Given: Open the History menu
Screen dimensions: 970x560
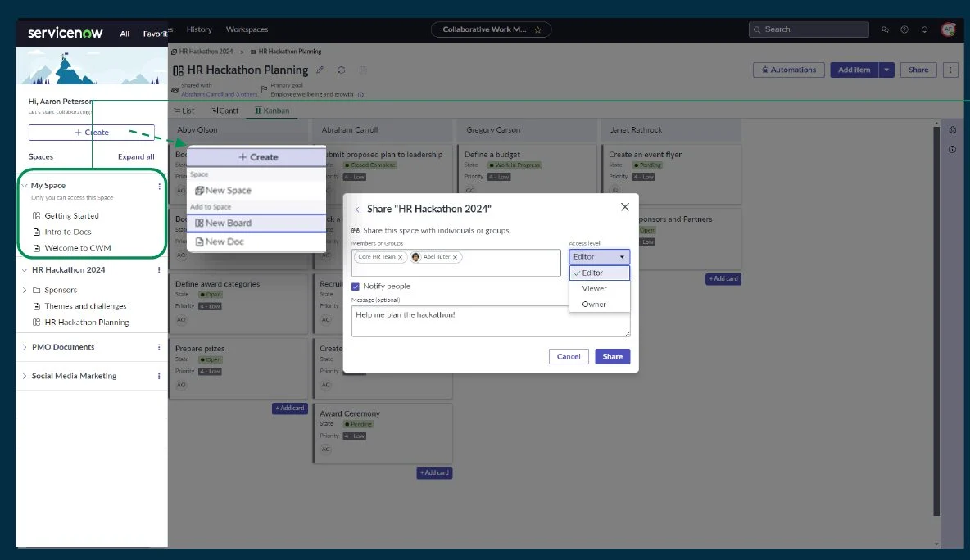Looking at the screenshot, I should click(199, 29).
